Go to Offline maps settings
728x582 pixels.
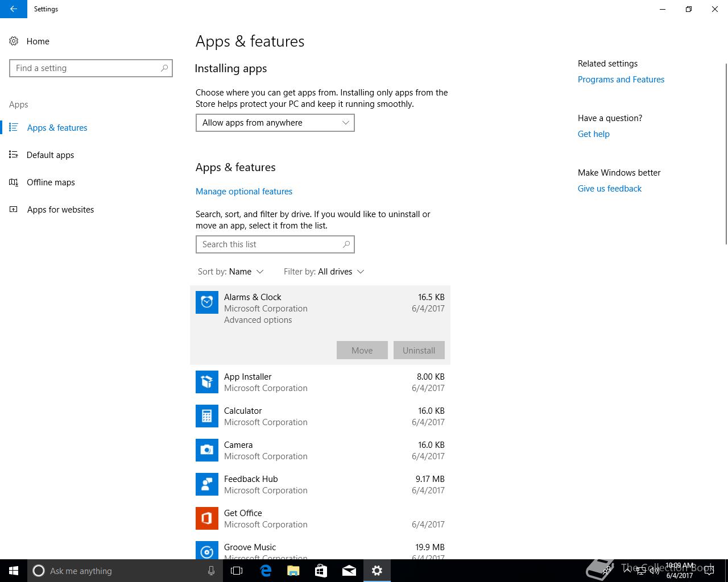(x=51, y=182)
